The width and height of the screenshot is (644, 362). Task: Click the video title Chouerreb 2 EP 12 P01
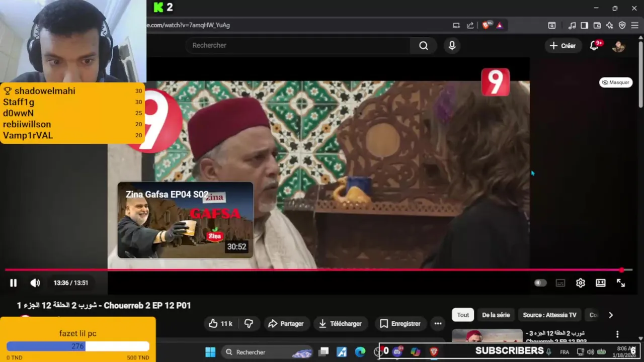point(104,306)
